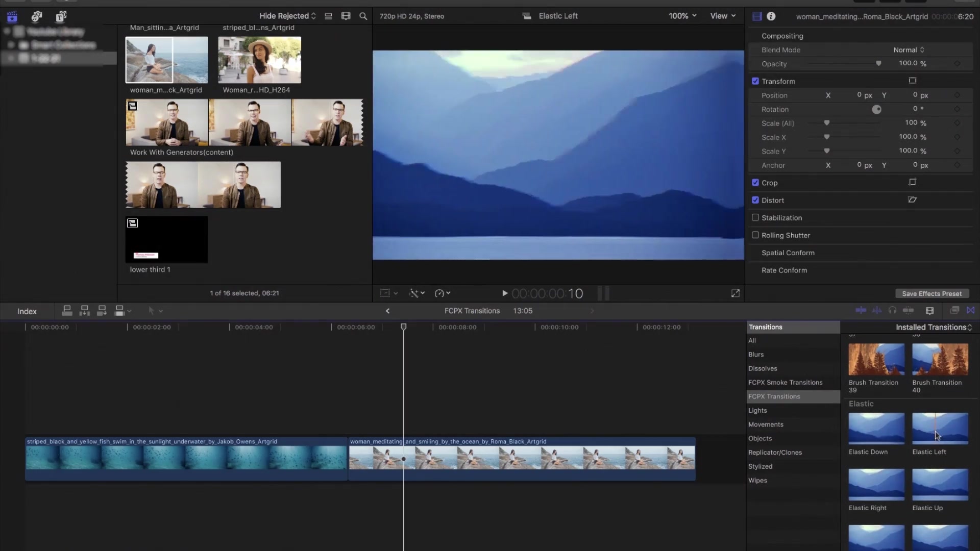
Task: Select the Crop transform icon
Action: [913, 182]
